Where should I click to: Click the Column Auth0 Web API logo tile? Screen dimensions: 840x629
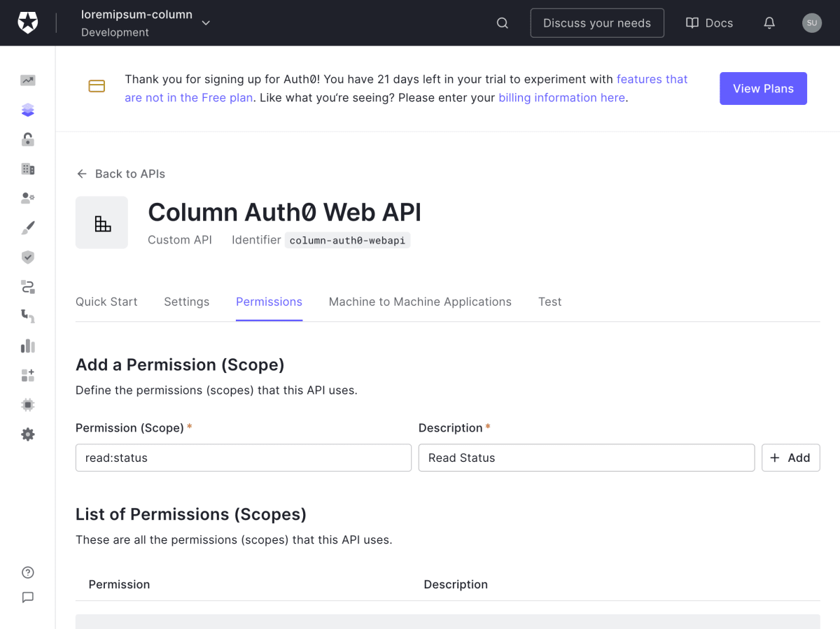pos(102,222)
